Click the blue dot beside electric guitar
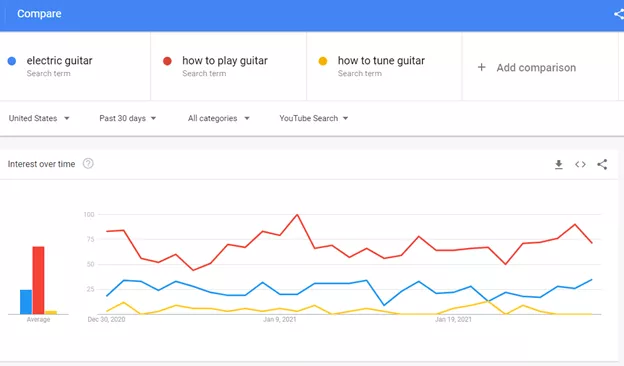624x366 pixels. click(x=12, y=61)
